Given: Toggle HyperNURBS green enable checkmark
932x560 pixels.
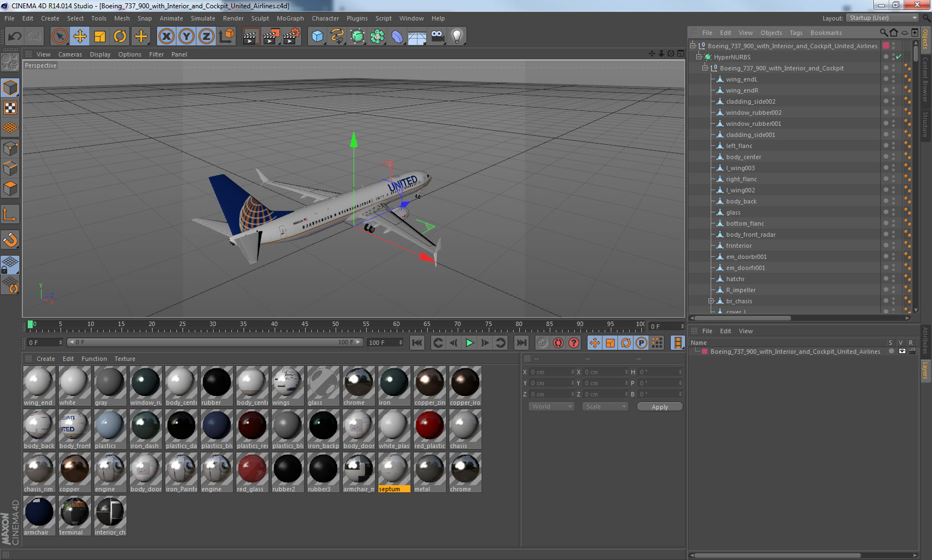Looking at the screenshot, I should tap(899, 57).
